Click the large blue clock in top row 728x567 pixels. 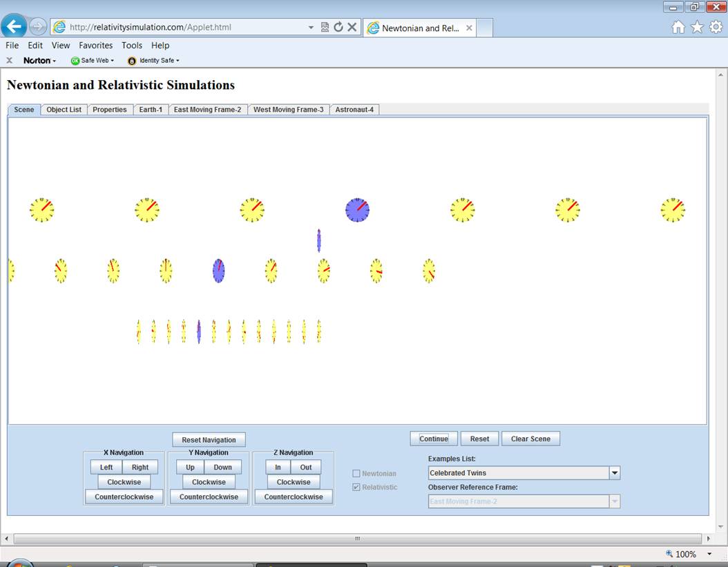click(x=357, y=210)
